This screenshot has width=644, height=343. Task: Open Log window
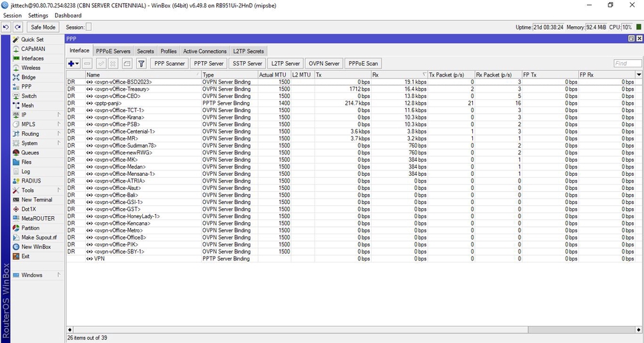coord(25,171)
